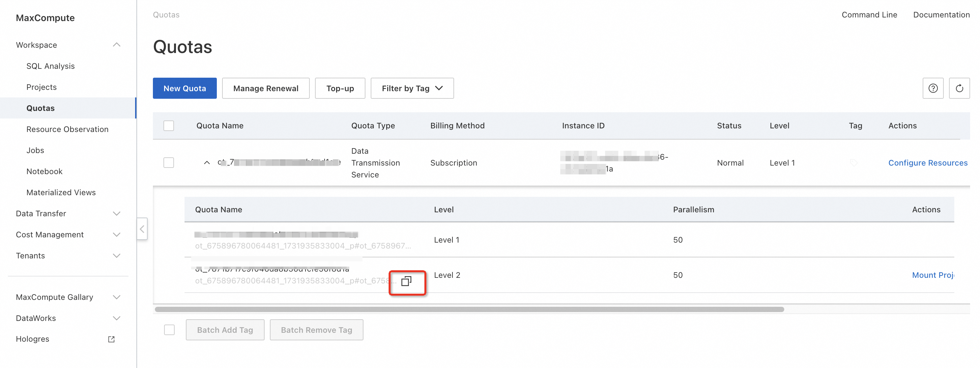Refresh the quotas list
The image size is (980, 368).
pos(959,88)
